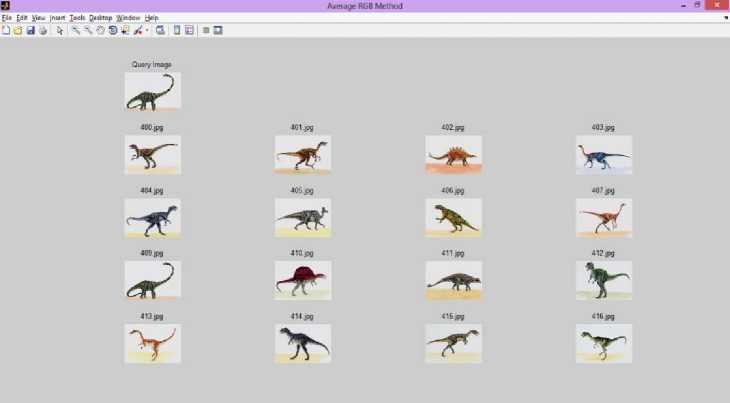Open the Tools menu
Viewport: 730px width, 403px height.
tap(77, 18)
